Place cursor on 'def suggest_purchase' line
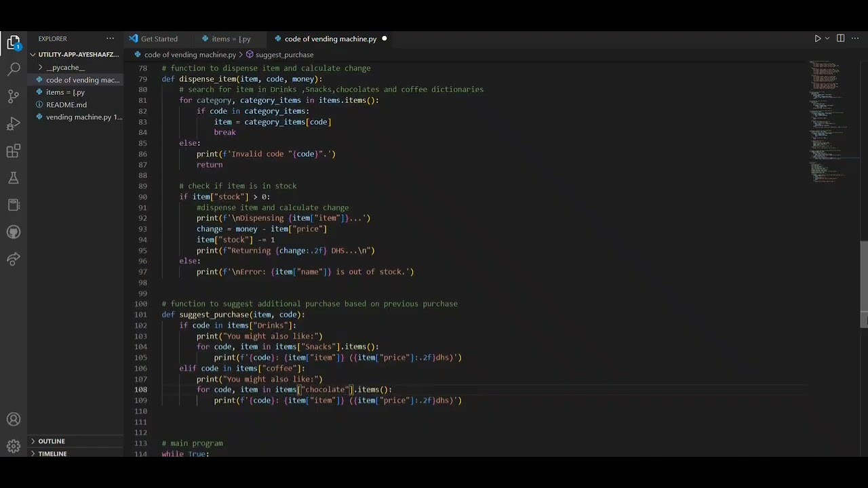 pos(233,314)
